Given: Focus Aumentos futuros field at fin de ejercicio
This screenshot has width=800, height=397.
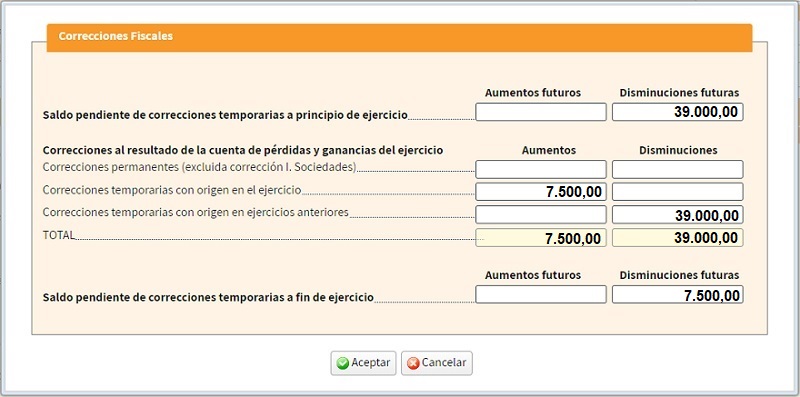Looking at the screenshot, I should (x=541, y=294).
